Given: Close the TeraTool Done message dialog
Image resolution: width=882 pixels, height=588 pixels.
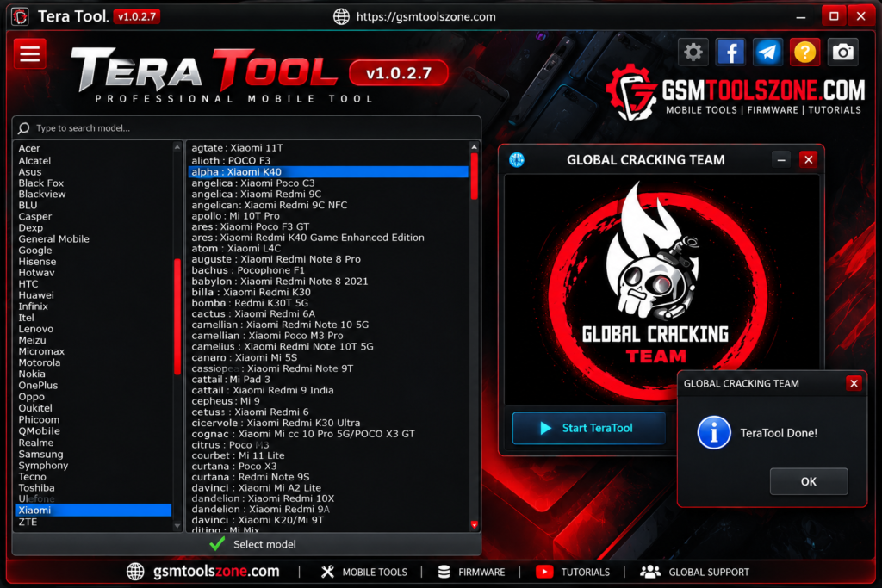Looking at the screenshot, I should click(x=854, y=383).
